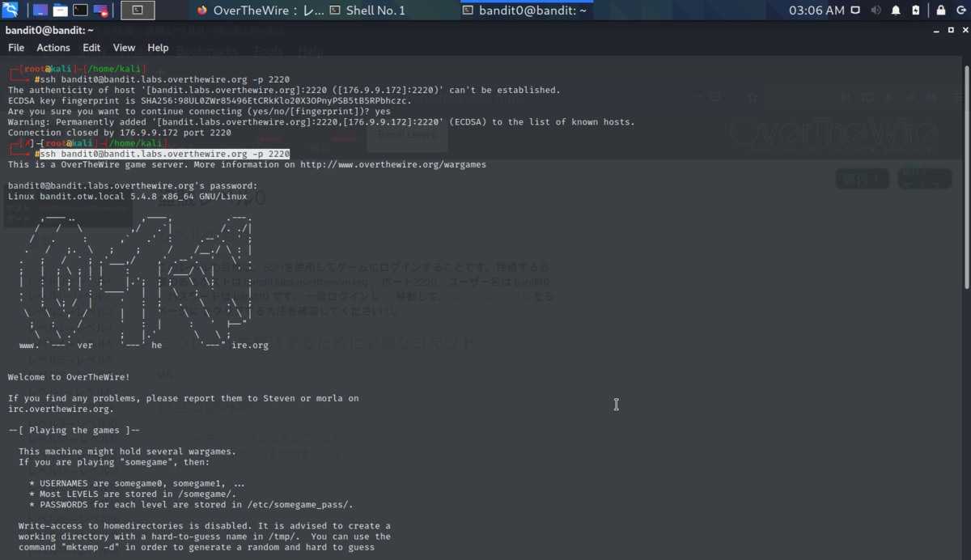
Task: Lock the screen with padlock icon
Action: pyautogui.click(x=940, y=11)
